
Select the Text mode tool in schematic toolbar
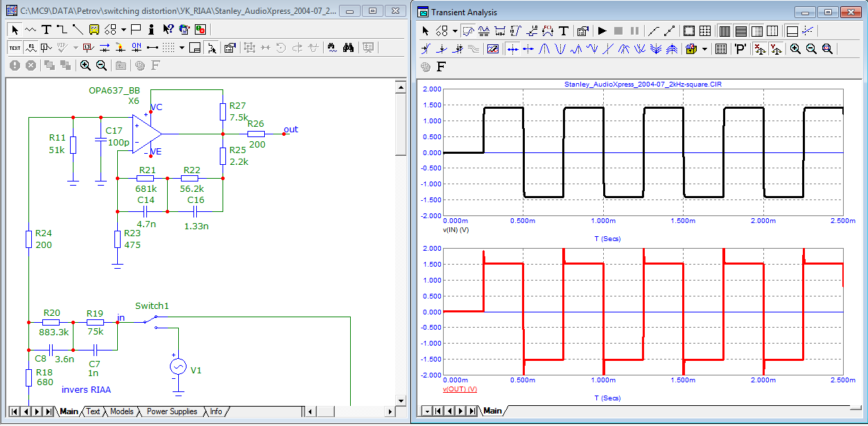(46, 29)
